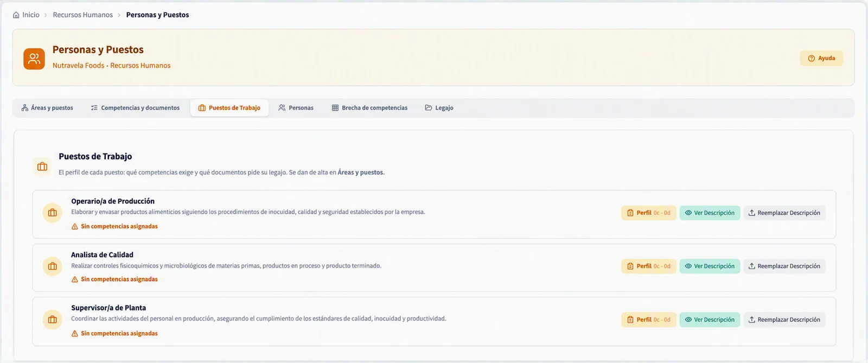Replace description for Supervisor/a de Planta
868x363 pixels.
(x=784, y=320)
